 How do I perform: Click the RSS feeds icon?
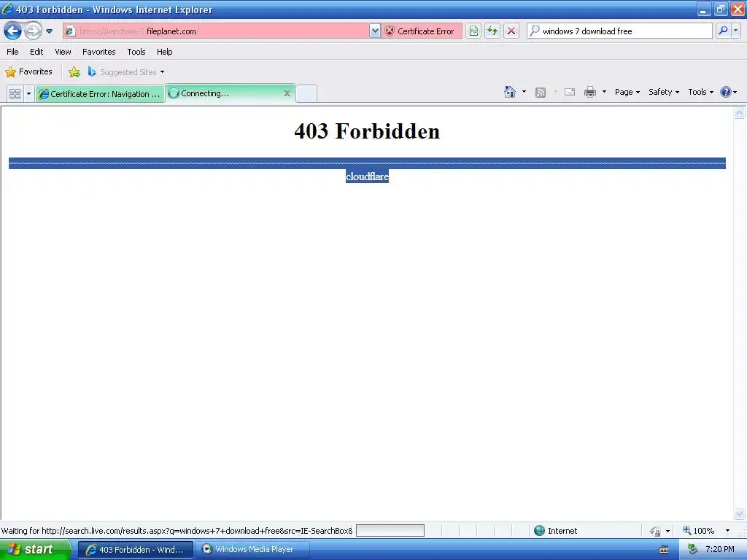pos(541,93)
